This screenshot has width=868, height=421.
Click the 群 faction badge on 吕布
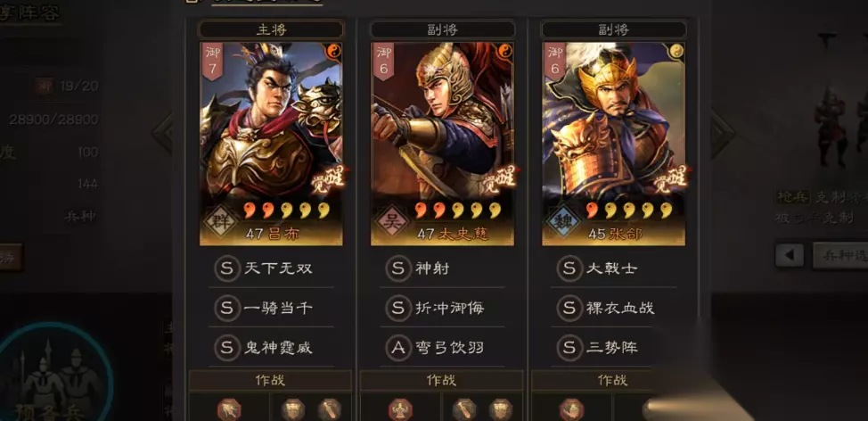point(221,221)
